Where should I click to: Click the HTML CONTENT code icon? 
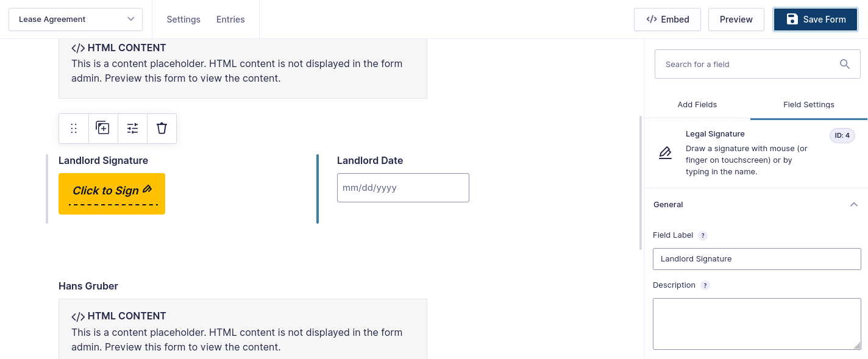coord(79,48)
